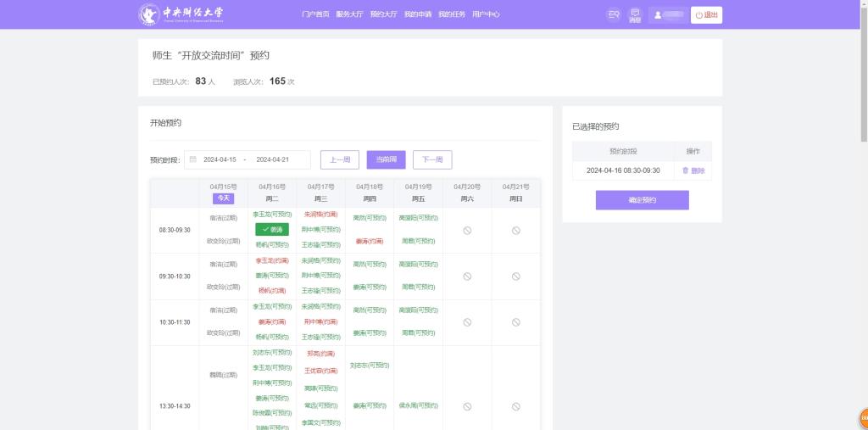This screenshot has height=430, width=868.
Task: Select 李玉龙 available slot Tuesday 08:30-09:30
Action: (272, 215)
